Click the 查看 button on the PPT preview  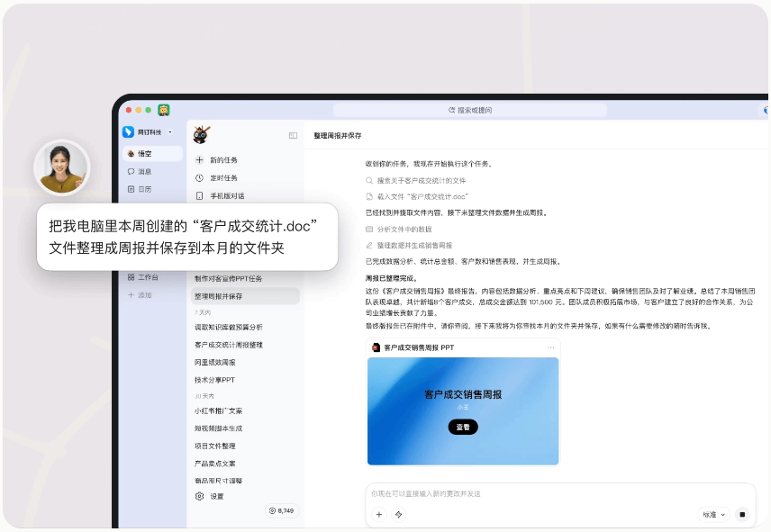(x=463, y=427)
